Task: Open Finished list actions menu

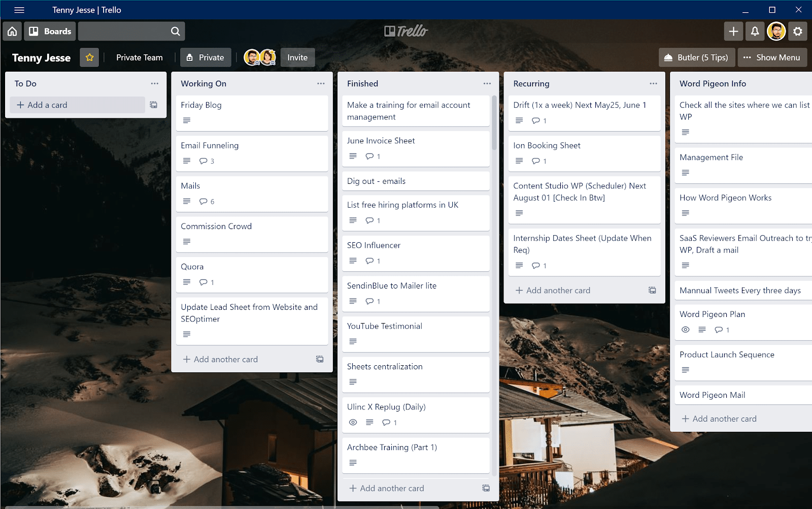Action: click(487, 84)
